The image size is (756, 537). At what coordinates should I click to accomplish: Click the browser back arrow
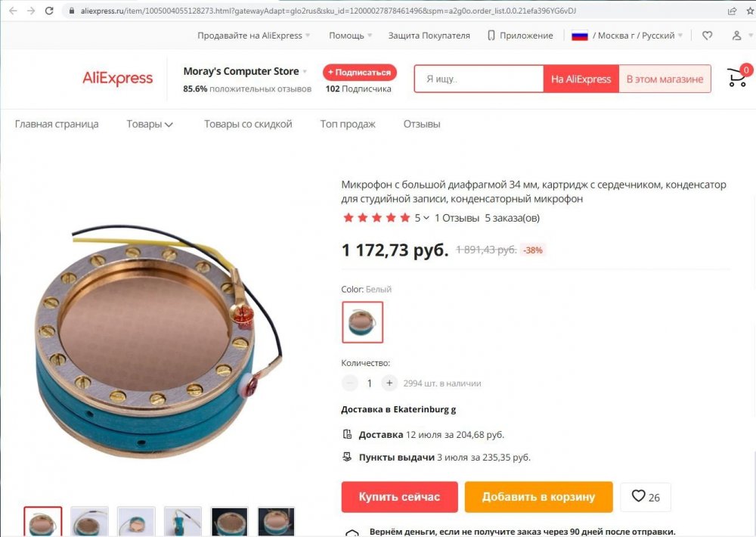point(13,10)
